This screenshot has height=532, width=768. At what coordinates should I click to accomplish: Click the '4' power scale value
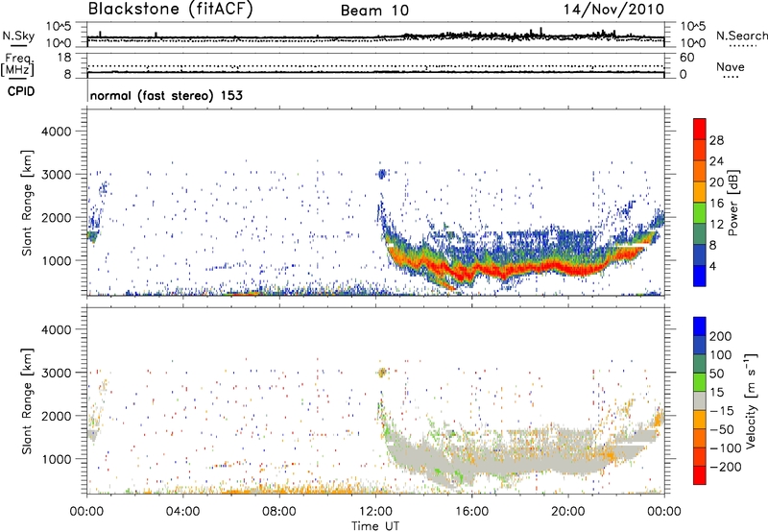click(713, 266)
